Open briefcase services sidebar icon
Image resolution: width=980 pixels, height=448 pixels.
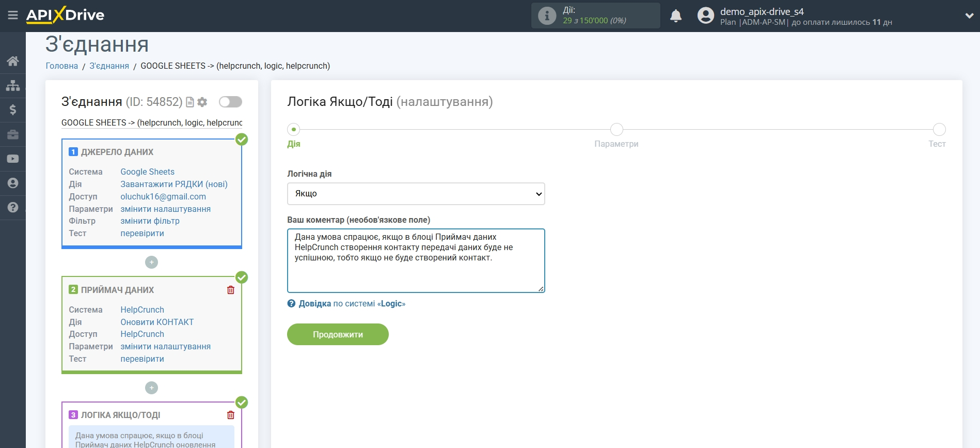point(13,134)
